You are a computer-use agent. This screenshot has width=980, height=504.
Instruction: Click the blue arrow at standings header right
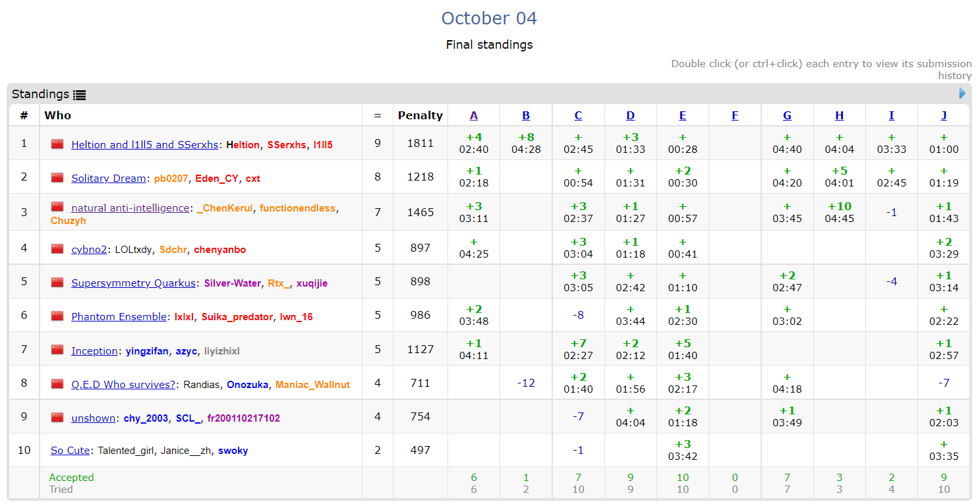(x=962, y=94)
